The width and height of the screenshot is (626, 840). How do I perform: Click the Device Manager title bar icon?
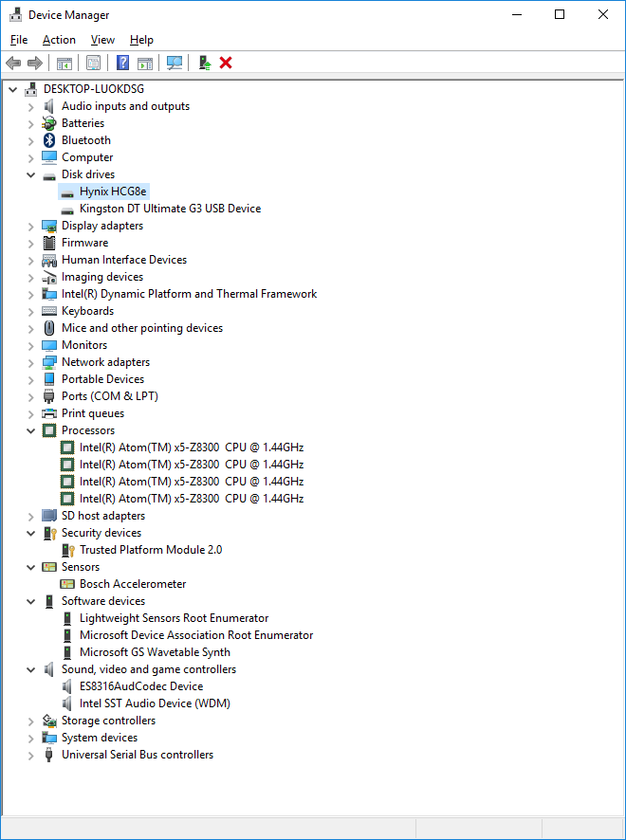15,14
